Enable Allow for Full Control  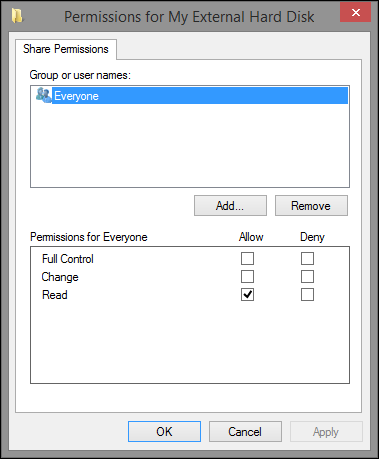click(247, 259)
